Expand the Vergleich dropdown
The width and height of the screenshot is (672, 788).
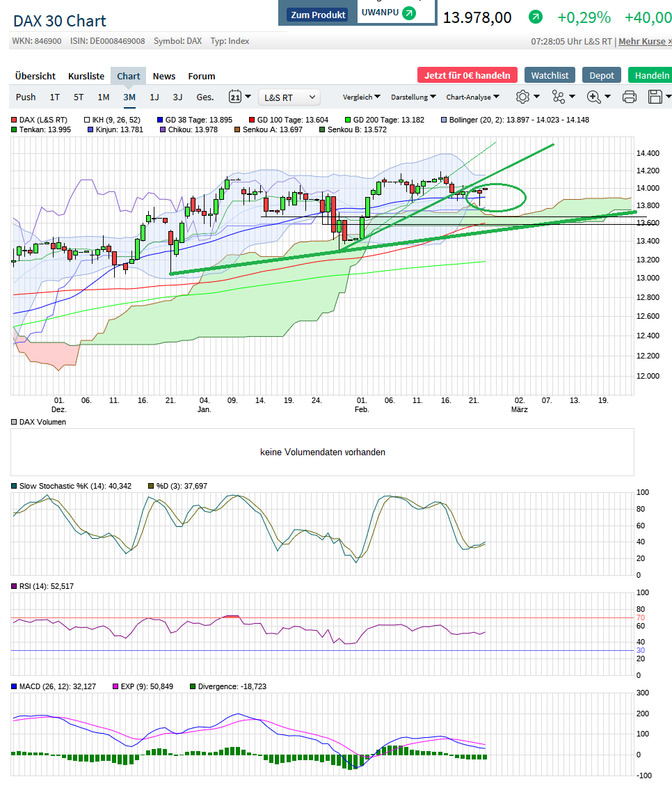coord(362,97)
